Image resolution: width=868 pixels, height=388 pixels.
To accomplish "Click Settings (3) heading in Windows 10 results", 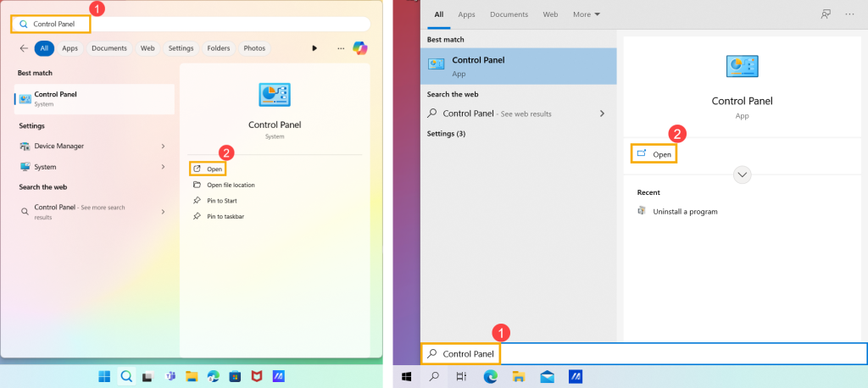I will coord(446,133).
